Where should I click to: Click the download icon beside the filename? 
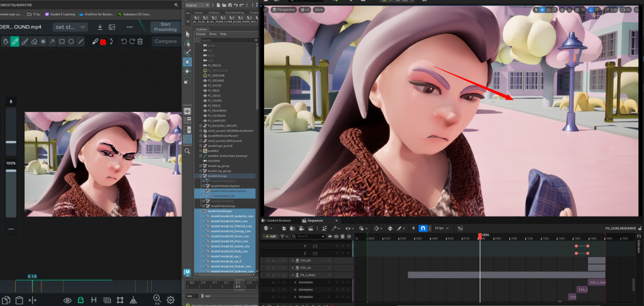[x=99, y=27]
